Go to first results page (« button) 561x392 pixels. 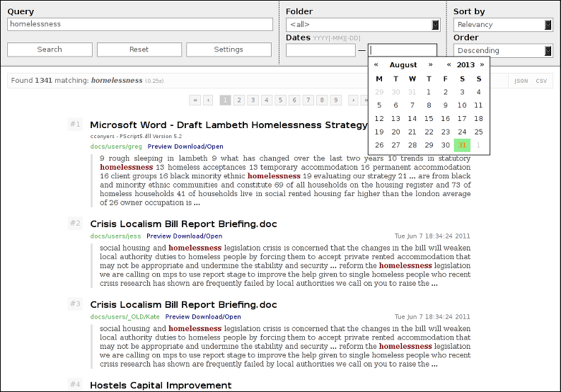coord(195,100)
